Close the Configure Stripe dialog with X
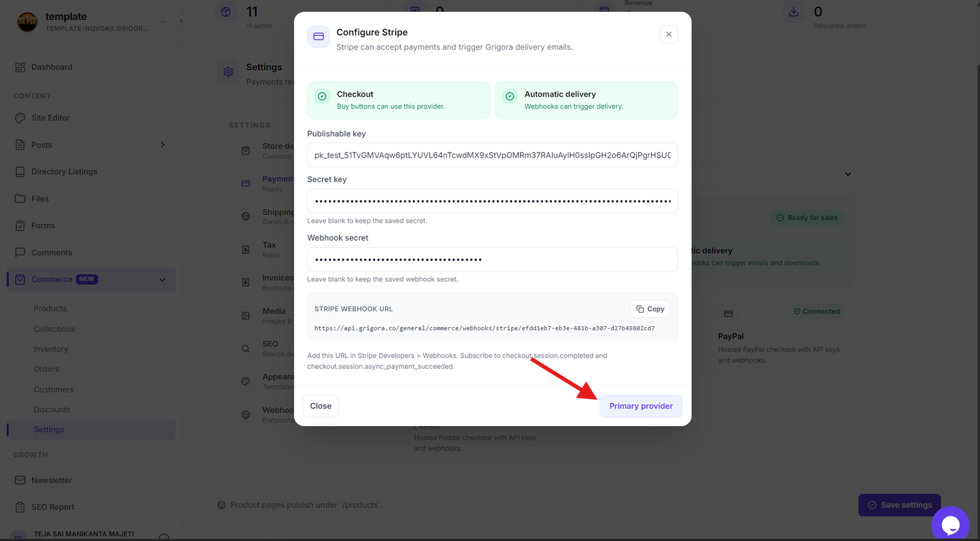 [x=668, y=34]
